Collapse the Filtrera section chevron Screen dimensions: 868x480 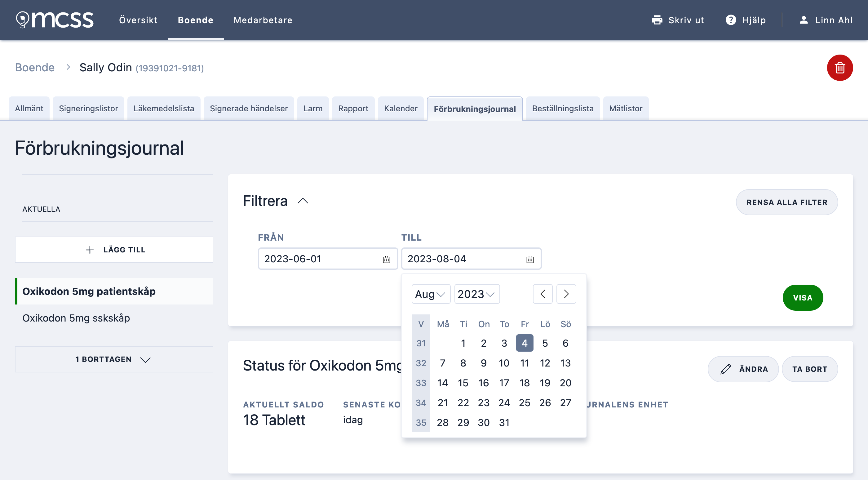click(x=303, y=201)
